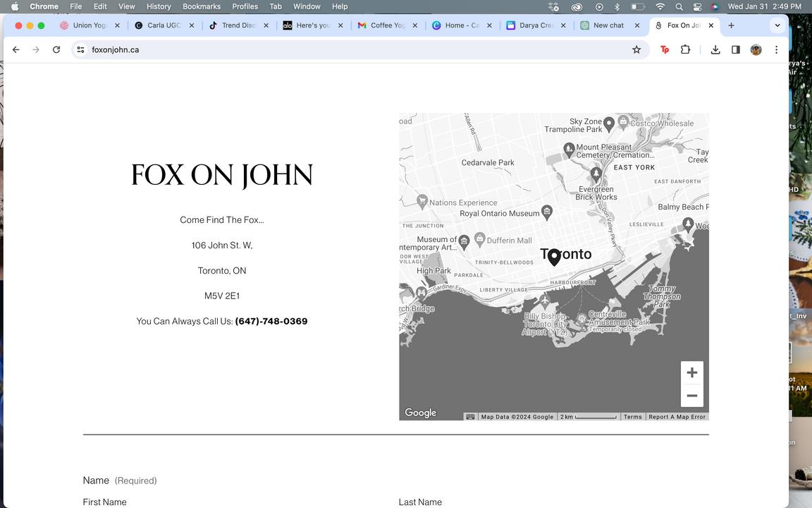Open the Bookmarks menu in menu bar
812x508 pixels.
coord(201,6)
